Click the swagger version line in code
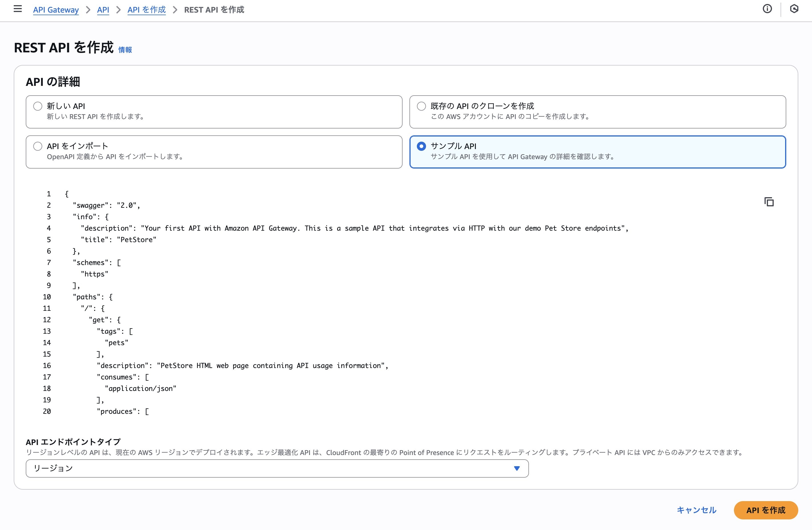This screenshot has width=812, height=530. pos(106,205)
